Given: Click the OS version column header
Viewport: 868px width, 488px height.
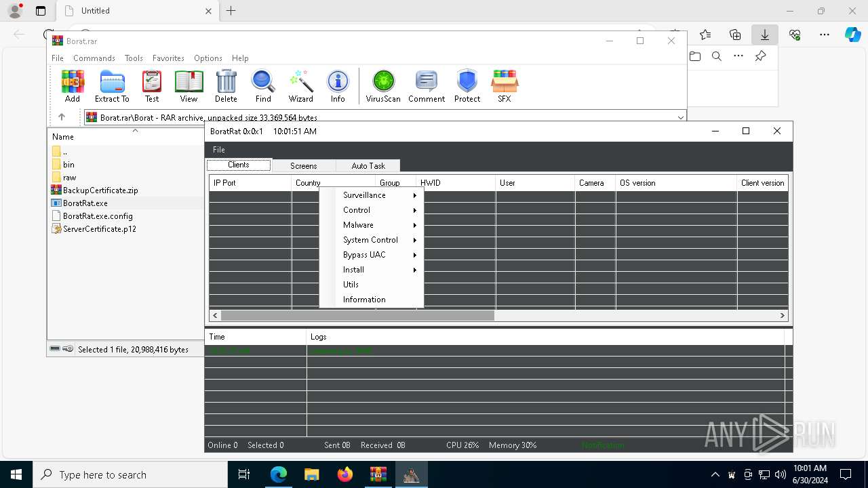Looking at the screenshot, I should pyautogui.click(x=675, y=183).
